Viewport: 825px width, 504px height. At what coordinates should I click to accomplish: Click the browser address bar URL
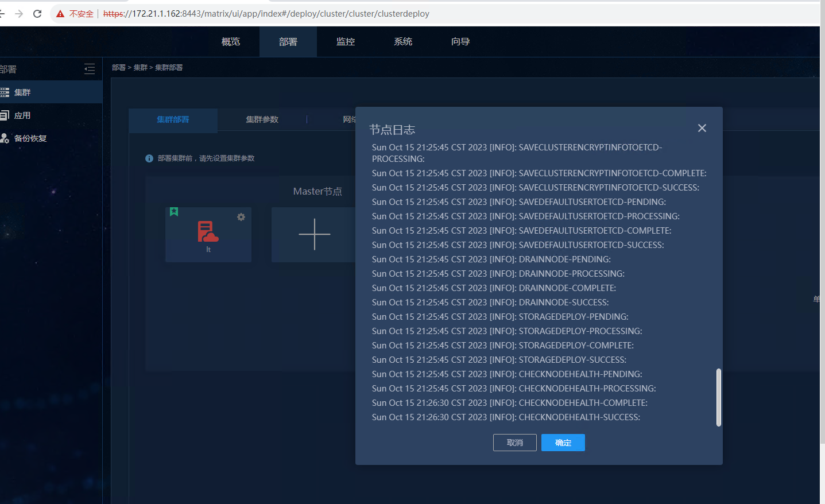tap(266, 14)
